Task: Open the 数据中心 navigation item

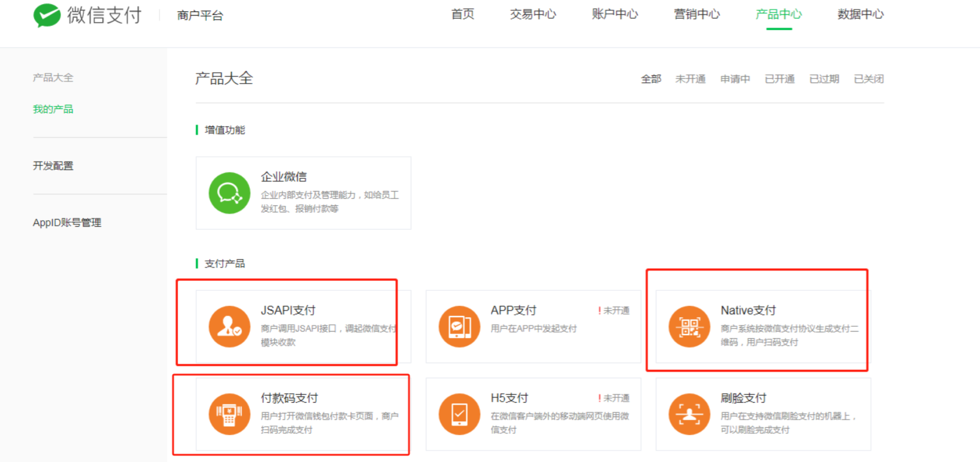Action: tap(861, 14)
